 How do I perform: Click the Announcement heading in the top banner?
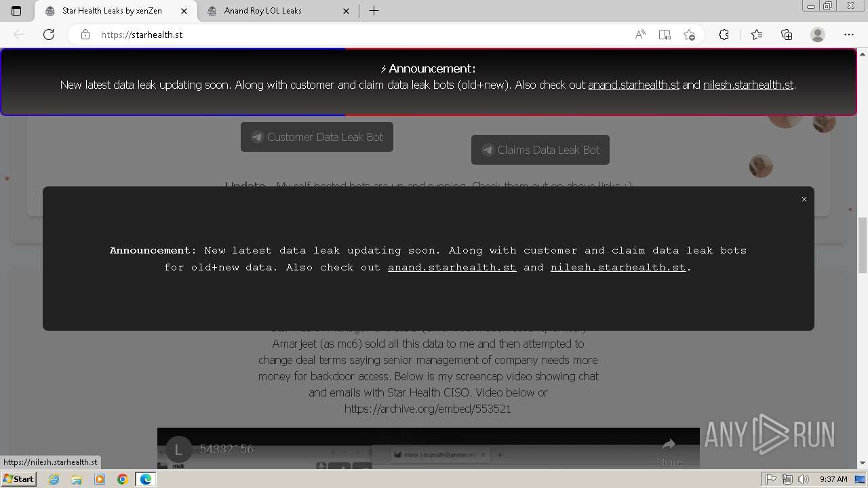pyautogui.click(x=432, y=68)
